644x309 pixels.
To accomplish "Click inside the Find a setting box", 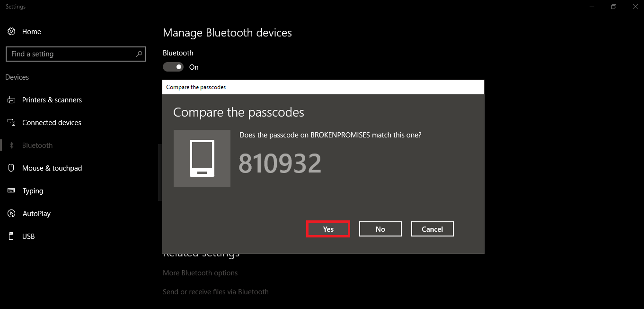I will (x=71, y=54).
